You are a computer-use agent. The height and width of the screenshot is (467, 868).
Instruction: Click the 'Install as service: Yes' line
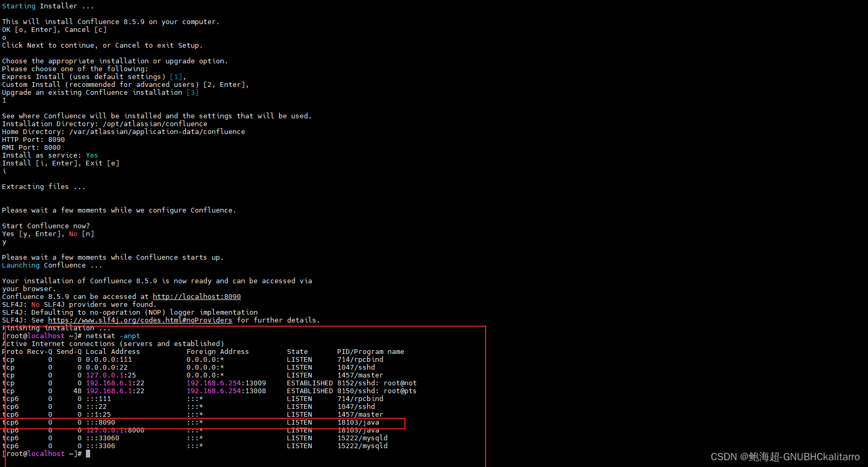click(x=50, y=155)
